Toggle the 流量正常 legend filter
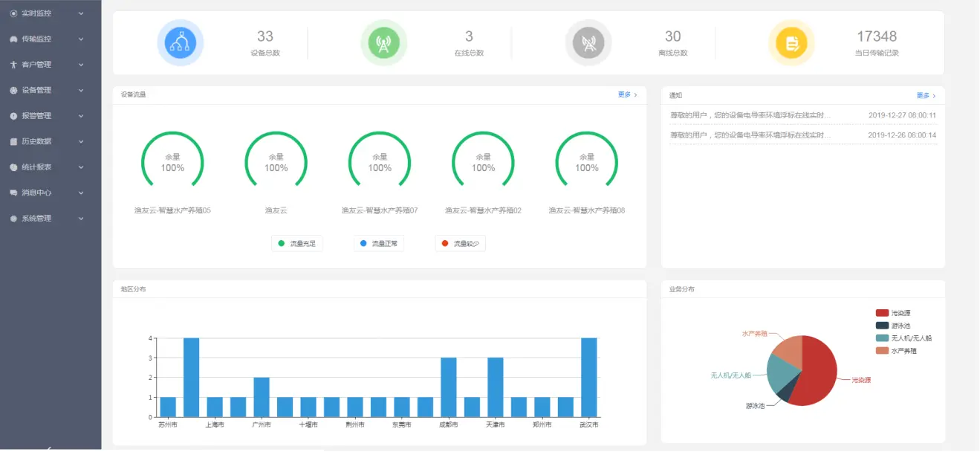 [x=379, y=244]
